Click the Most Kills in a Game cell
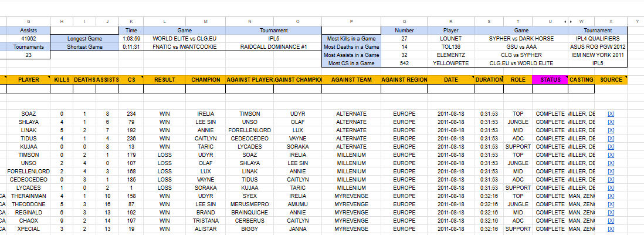The width and height of the screenshot is (644, 235). tap(351, 39)
